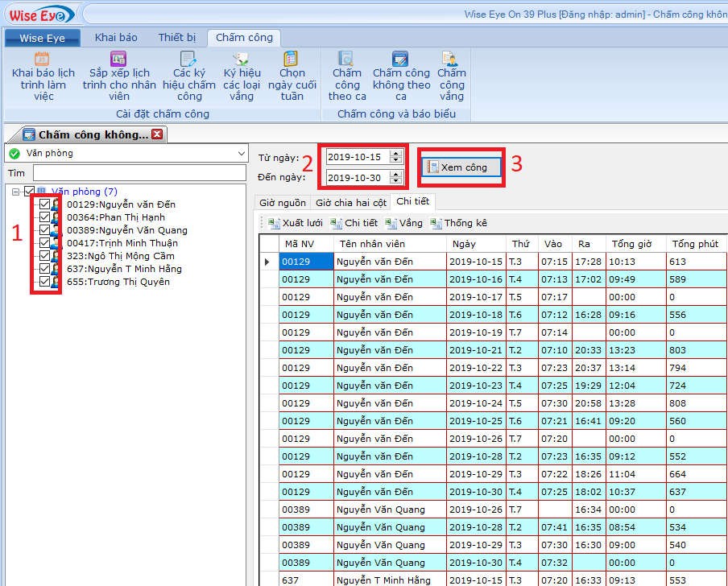Uncheck employee 00129 Nguyễn văn Đến

point(44,204)
